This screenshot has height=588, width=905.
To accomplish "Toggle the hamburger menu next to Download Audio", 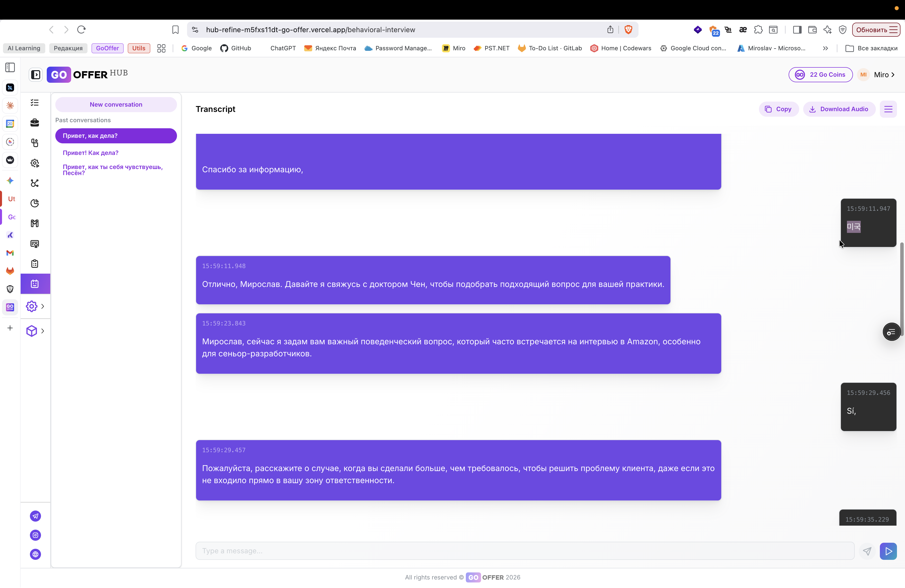I will [x=888, y=109].
